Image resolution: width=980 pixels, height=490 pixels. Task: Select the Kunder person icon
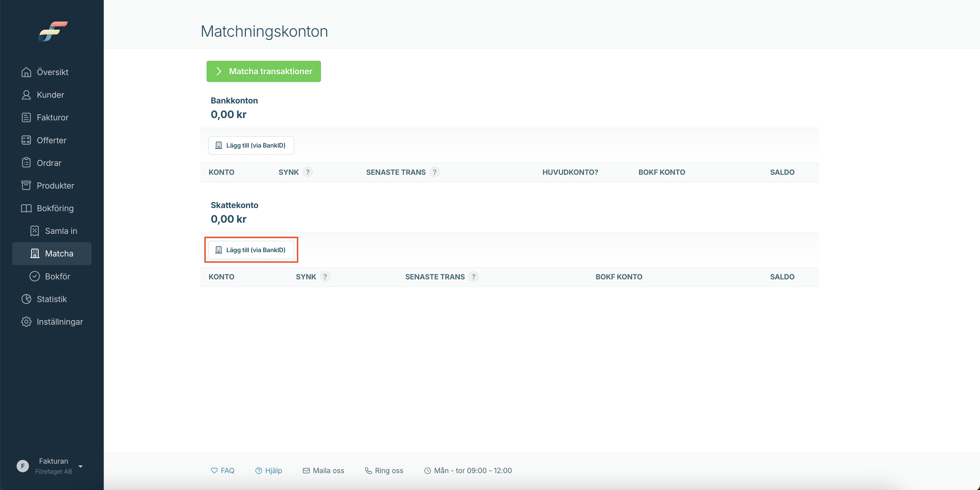click(x=26, y=95)
